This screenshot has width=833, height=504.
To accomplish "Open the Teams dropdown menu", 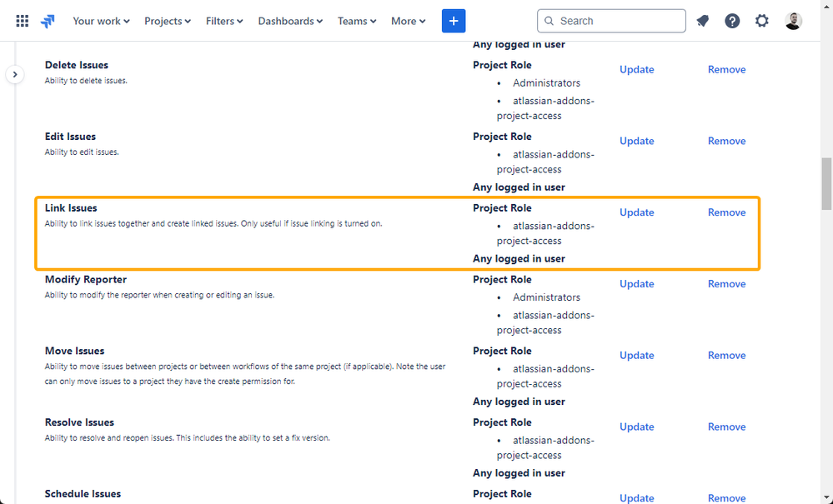I will click(357, 21).
